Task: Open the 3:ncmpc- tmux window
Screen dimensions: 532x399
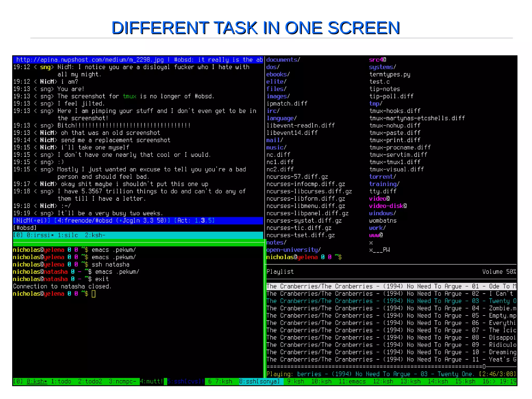Action: pyautogui.click(x=123, y=381)
